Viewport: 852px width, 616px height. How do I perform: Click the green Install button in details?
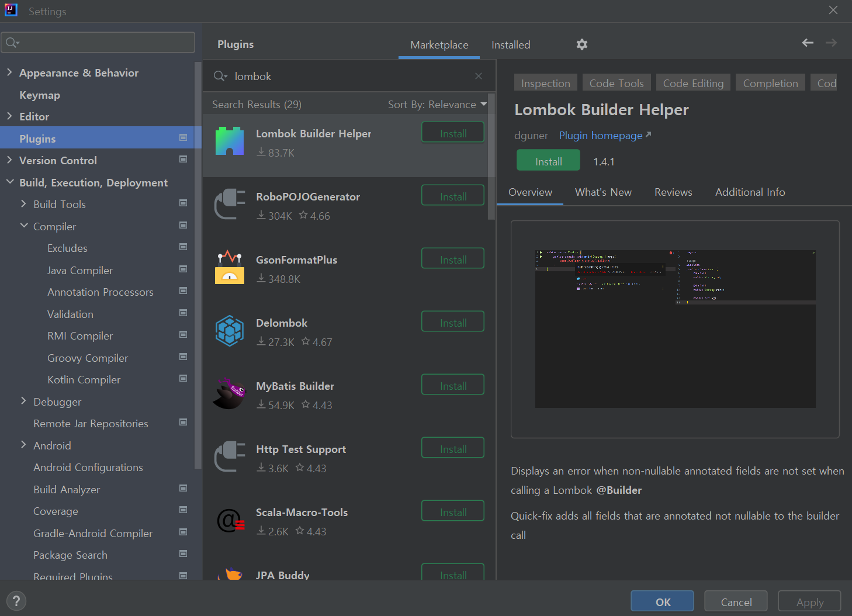point(548,161)
